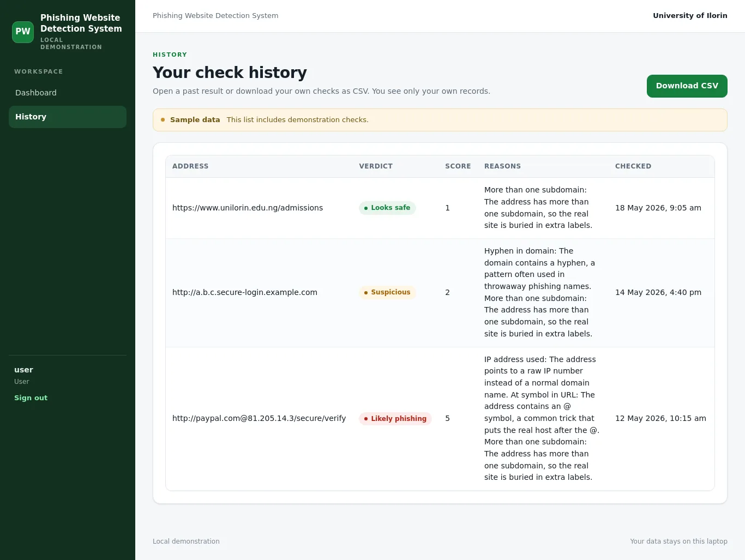Click score 1 in the unilorin row

(448, 208)
